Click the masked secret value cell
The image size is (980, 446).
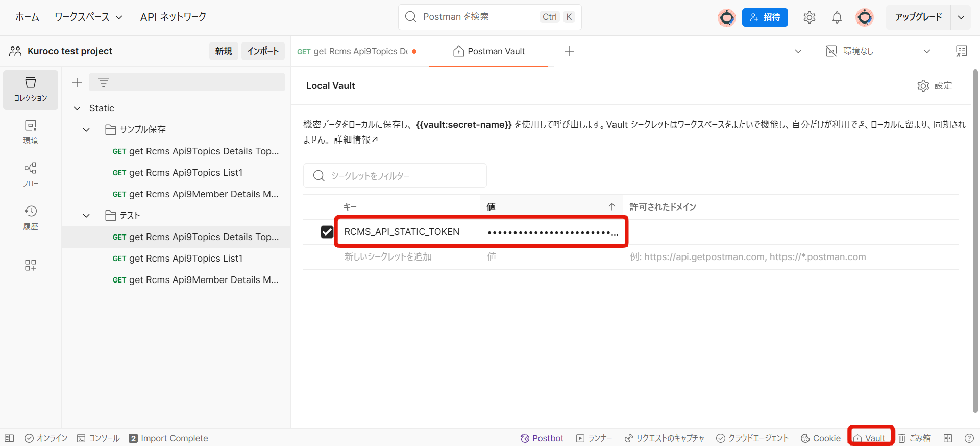[552, 232]
